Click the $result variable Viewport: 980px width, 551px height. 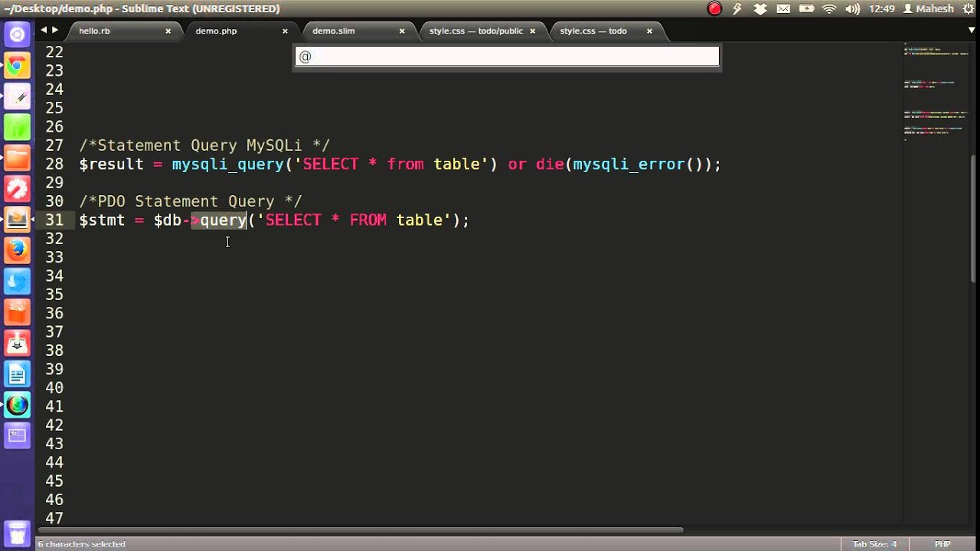(x=112, y=165)
